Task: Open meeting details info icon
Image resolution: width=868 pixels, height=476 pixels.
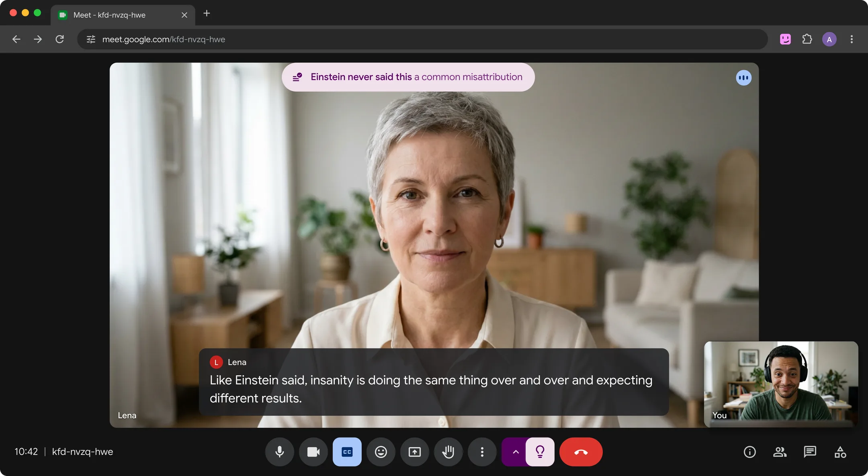Action: point(750,452)
